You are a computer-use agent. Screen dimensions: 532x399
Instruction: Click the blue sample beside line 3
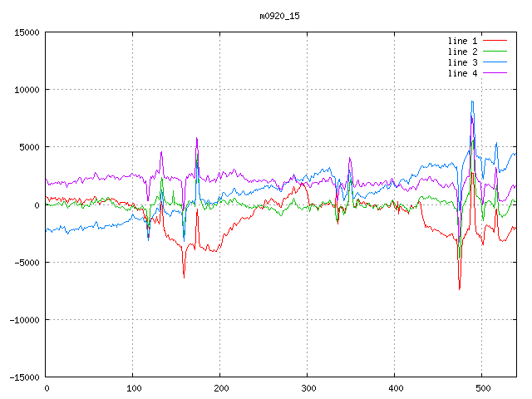(495, 62)
